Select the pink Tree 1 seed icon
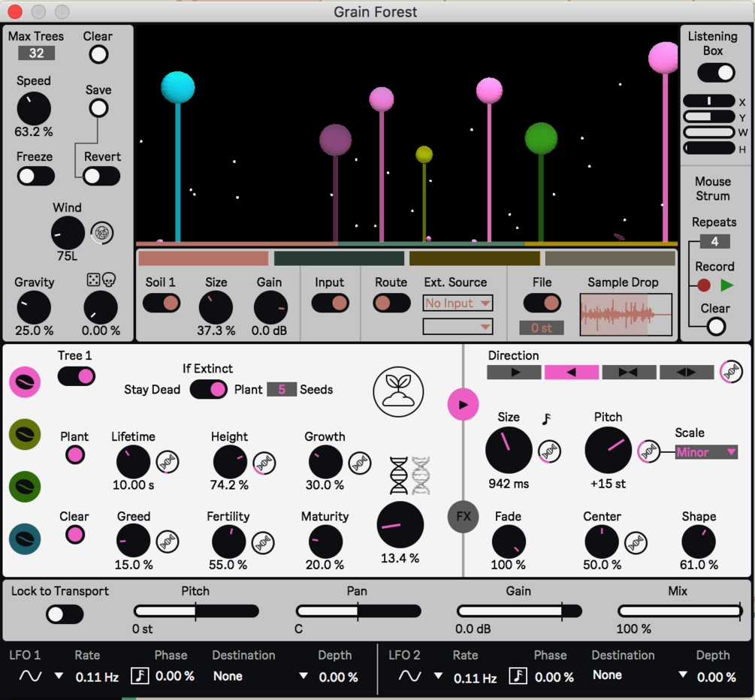The image size is (755, 700). click(x=25, y=382)
